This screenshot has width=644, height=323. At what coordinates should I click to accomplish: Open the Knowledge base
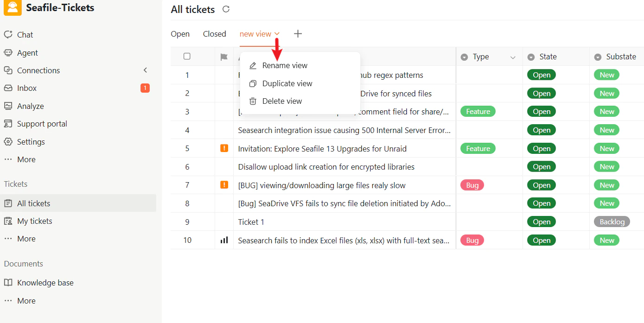[x=45, y=283]
